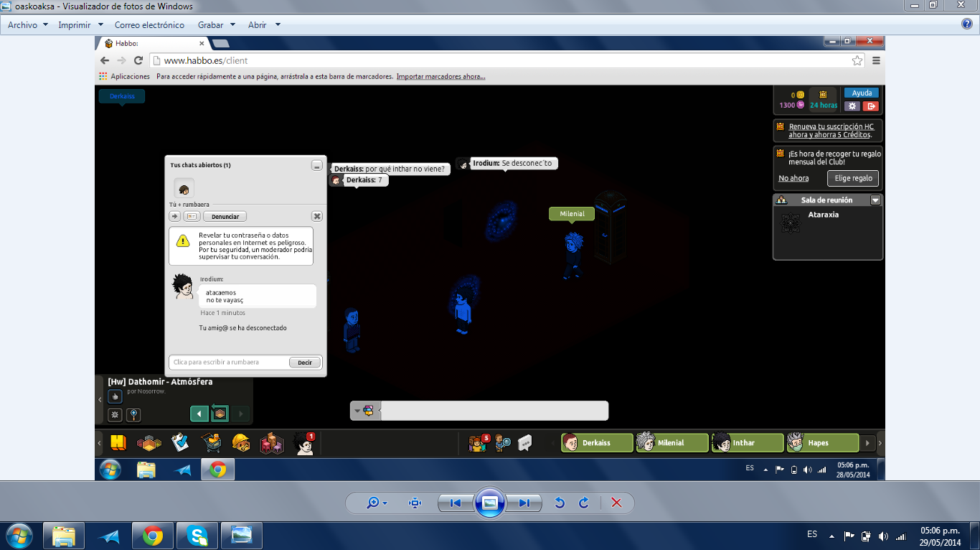Image resolution: width=980 pixels, height=550 pixels.
Task: Click the room history floor icon
Action: (220, 414)
